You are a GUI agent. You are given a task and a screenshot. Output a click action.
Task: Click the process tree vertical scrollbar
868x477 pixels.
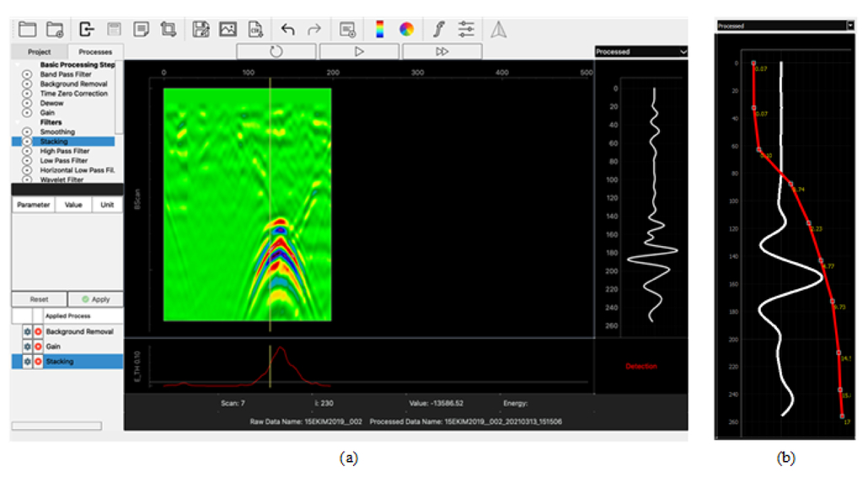119,97
